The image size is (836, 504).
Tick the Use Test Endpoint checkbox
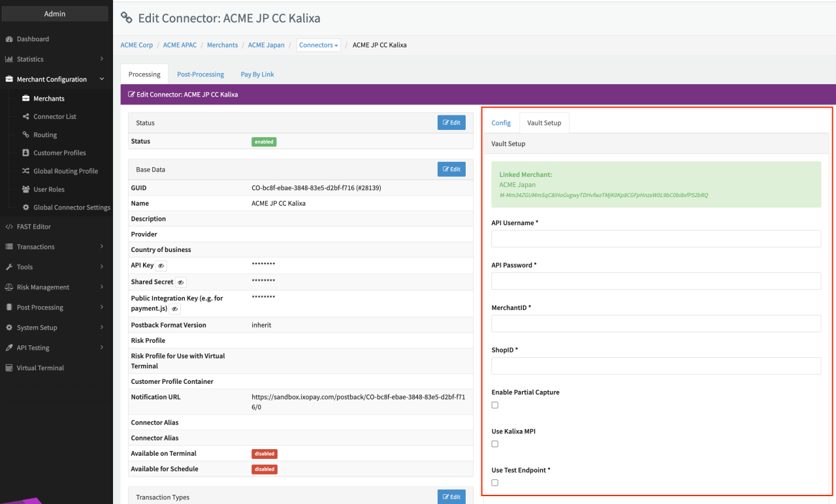coord(495,483)
